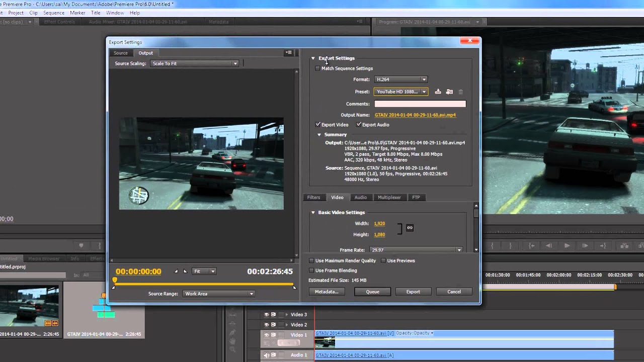This screenshot has height=362, width=644.
Task: Toggle sync lock on Video 2 track
Action: tap(274, 324)
